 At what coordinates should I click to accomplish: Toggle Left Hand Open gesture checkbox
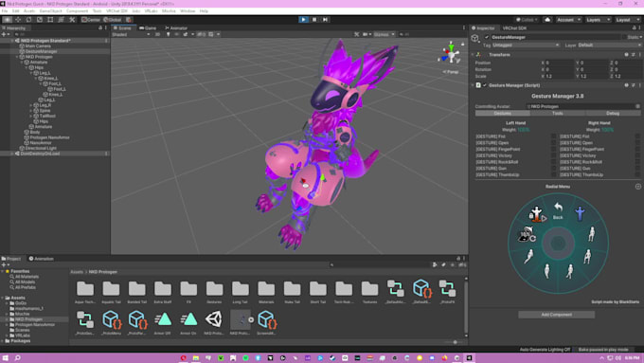click(x=553, y=143)
